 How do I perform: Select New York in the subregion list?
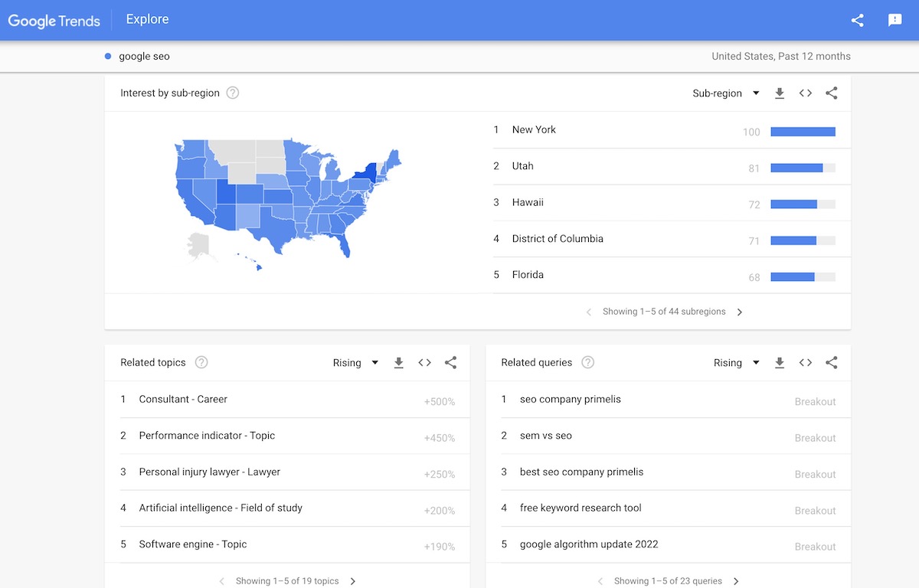click(x=534, y=129)
